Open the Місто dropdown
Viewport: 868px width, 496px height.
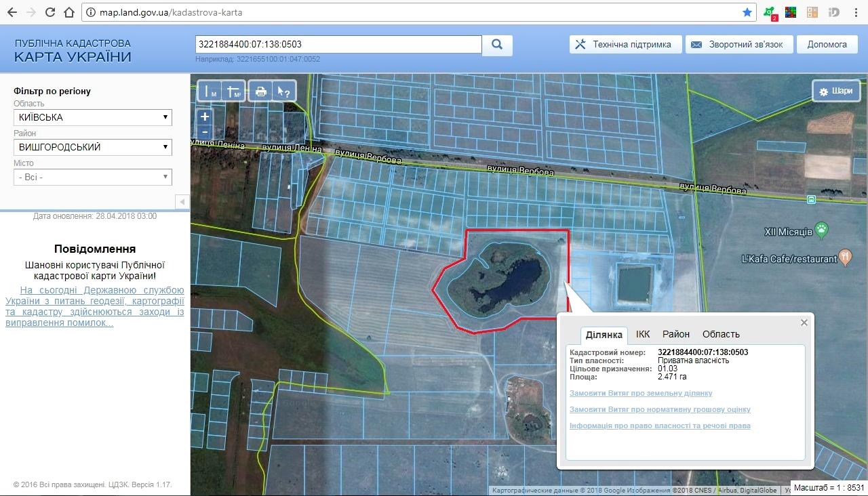[92, 177]
